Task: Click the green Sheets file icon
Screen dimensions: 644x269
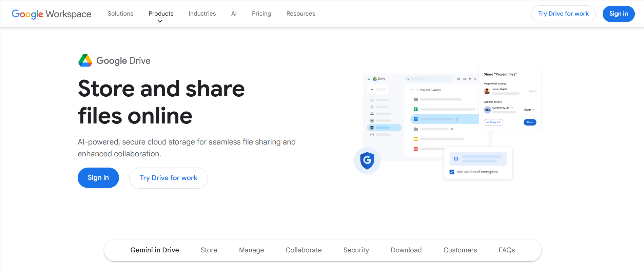Action: coord(416,109)
